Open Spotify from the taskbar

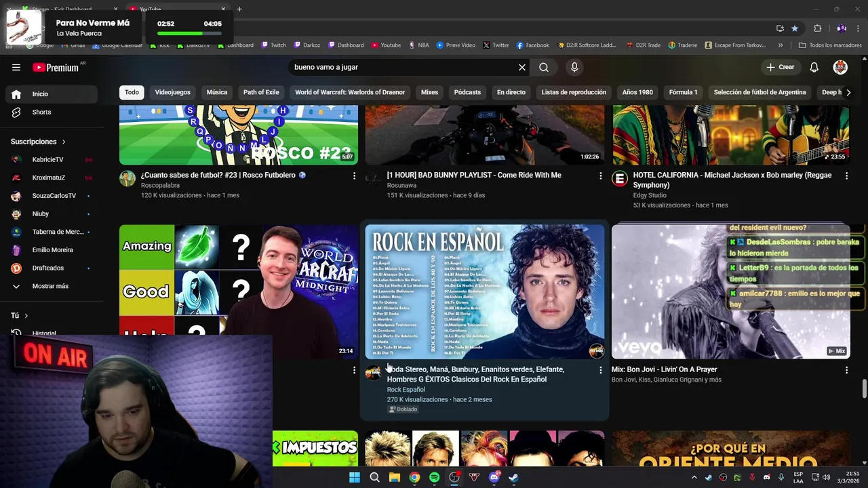point(434,477)
